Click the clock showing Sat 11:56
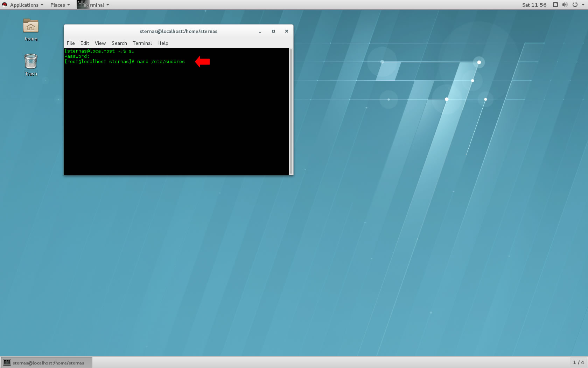This screenshot has width=588, height=368. [534, 5]
